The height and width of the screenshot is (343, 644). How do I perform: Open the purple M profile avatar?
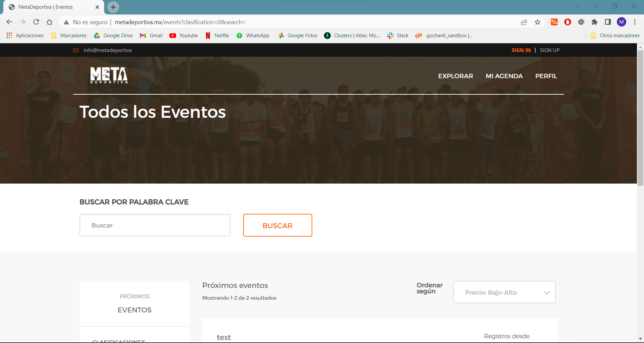[x=622, y=22]
